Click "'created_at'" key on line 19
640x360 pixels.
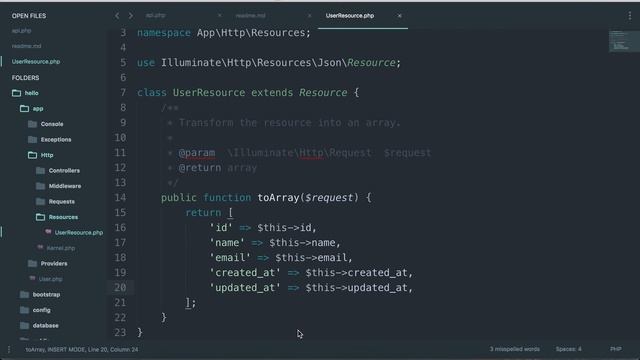click(245, 273)
